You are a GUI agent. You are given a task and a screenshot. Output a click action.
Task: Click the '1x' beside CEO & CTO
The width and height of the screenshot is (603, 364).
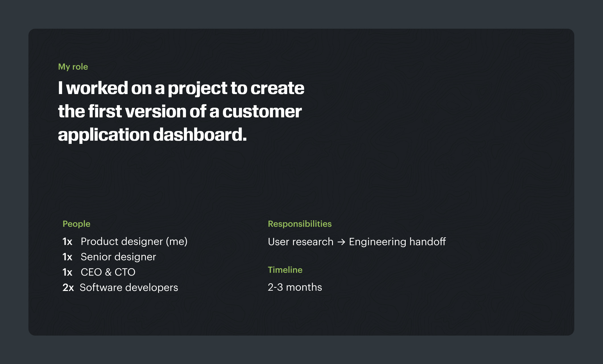[67, 272]
